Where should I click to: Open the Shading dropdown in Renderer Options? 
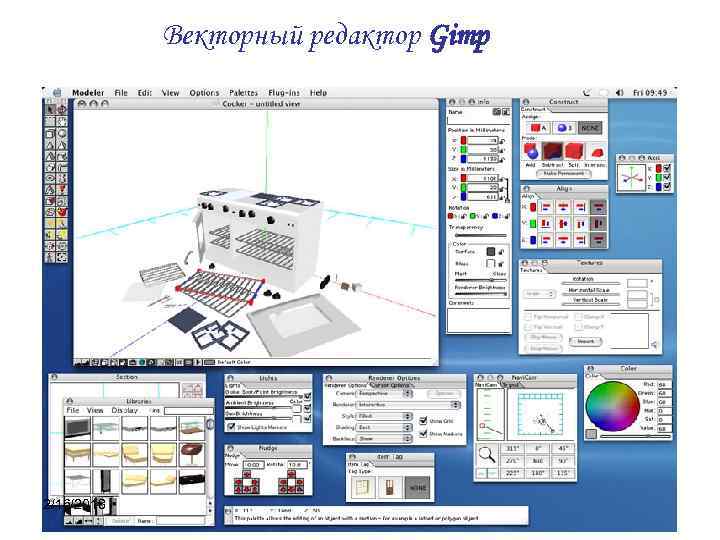pyautogui.click(x=384, y=428)
